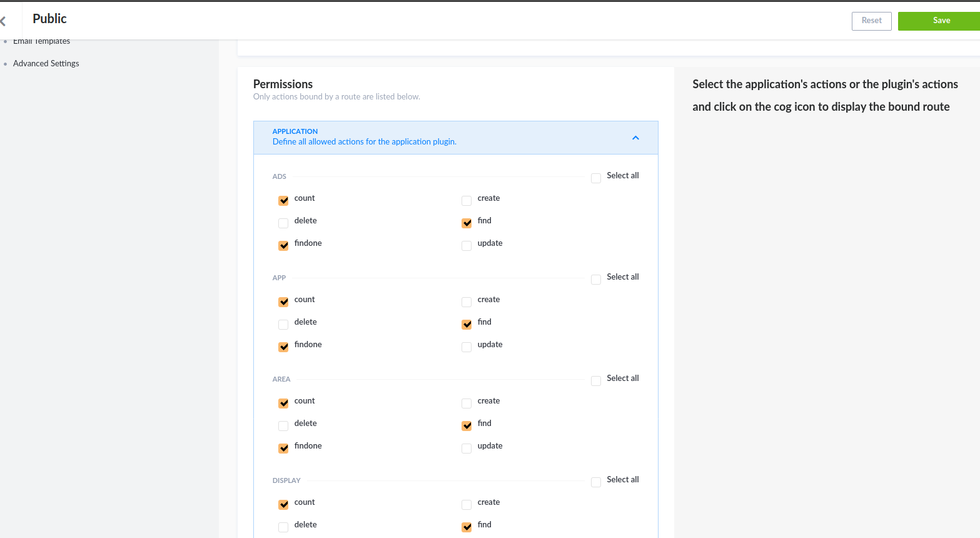Open Advanced Settings in sidebar

[46, 63]
